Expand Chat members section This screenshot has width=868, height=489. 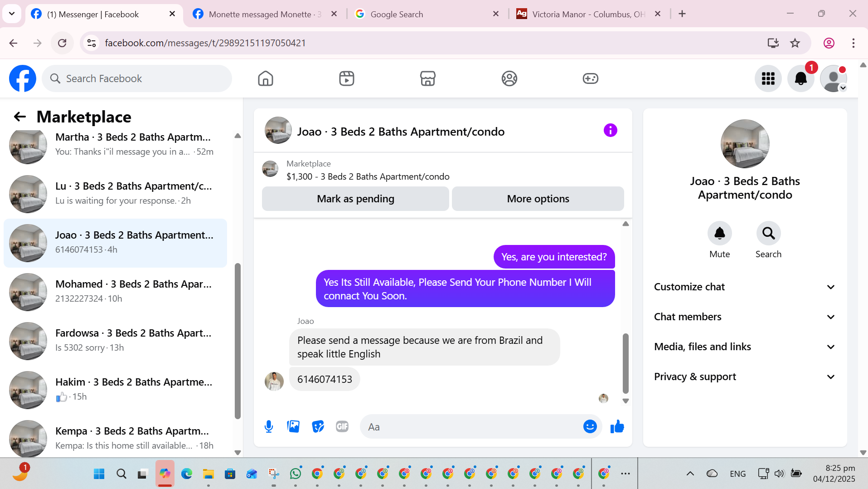tap(745, 317)
